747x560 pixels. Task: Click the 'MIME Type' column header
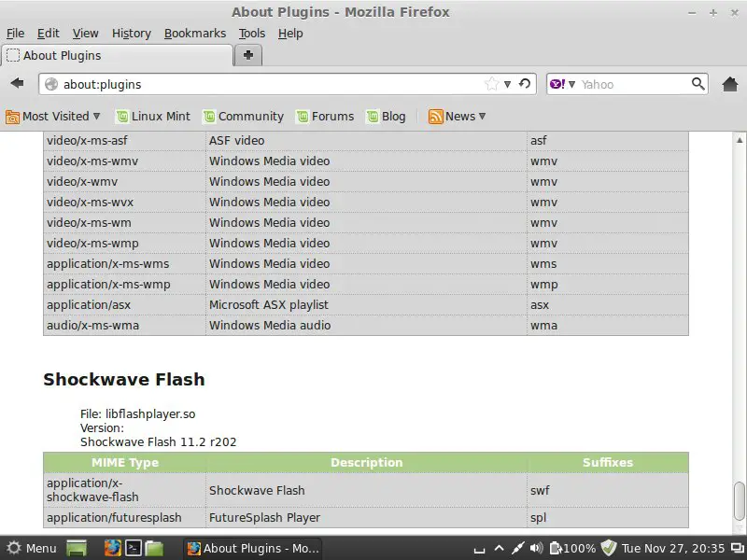click(x=125, y=462)
